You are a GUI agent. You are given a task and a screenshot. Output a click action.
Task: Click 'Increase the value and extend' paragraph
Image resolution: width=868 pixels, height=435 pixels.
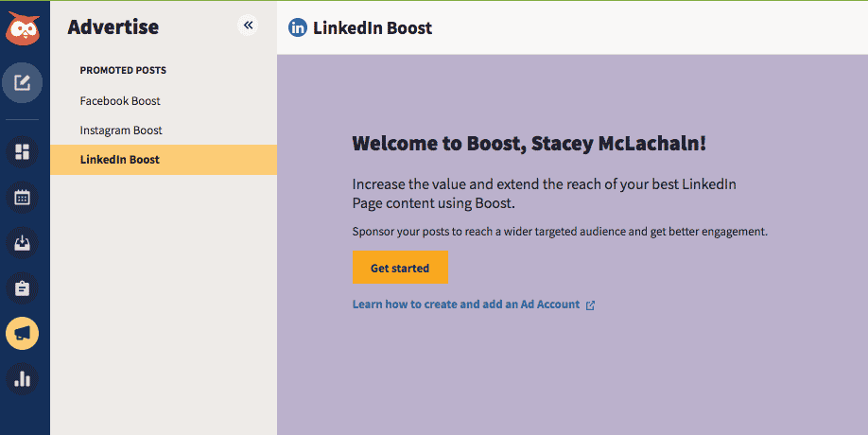pos(545,193)
